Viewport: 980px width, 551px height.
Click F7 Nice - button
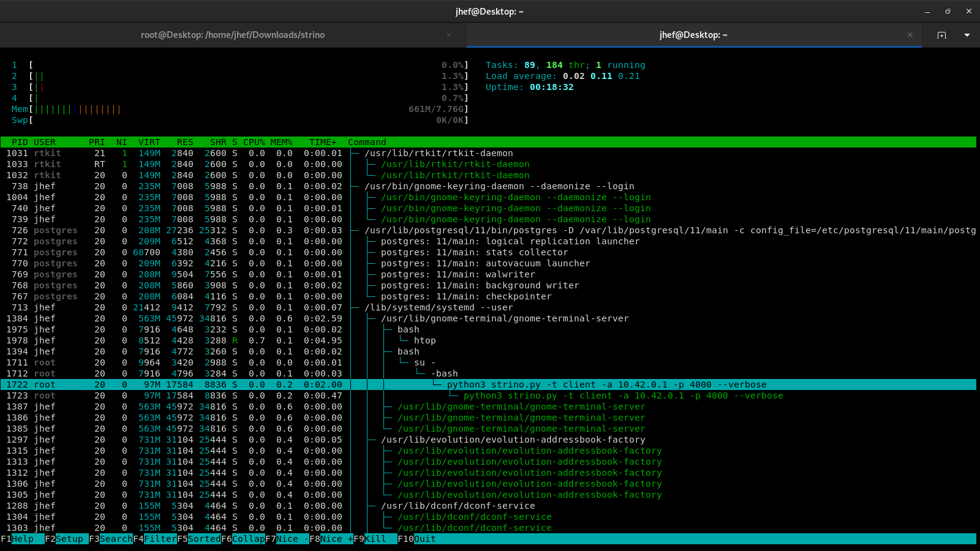tap(287, 539)
